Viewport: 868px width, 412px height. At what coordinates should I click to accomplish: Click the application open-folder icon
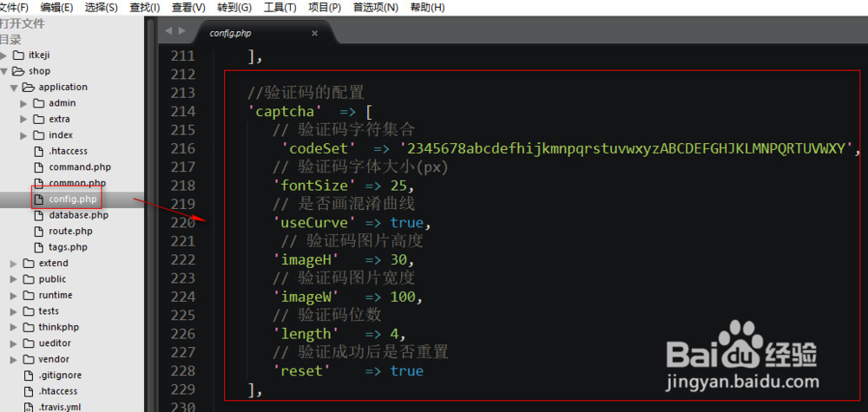29,87
